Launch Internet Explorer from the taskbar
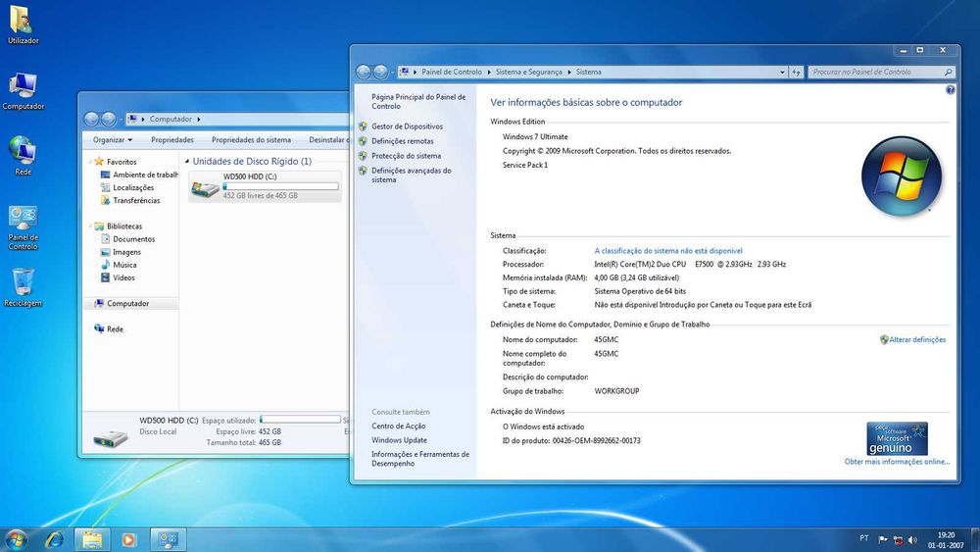This screenshot has height=552, width=980. 54,539
